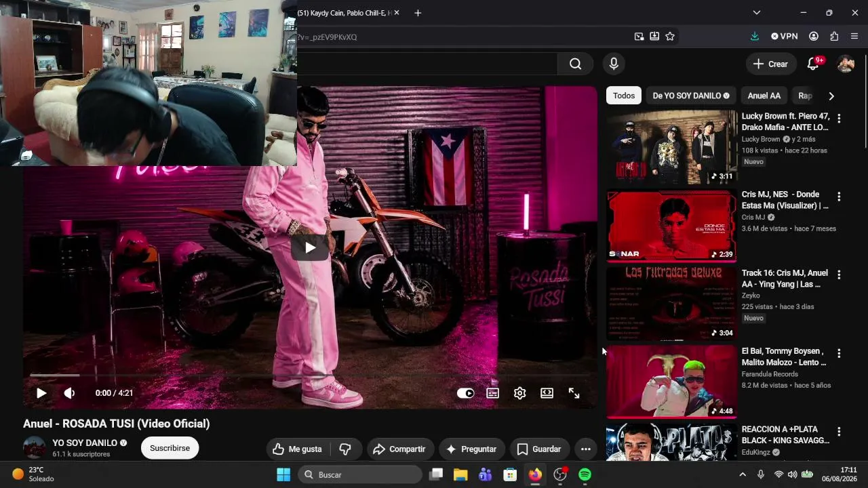Viewport: 868px width, 488px height.
Task: Select the Anuel AA filter chip
Action: coord(764,96)
